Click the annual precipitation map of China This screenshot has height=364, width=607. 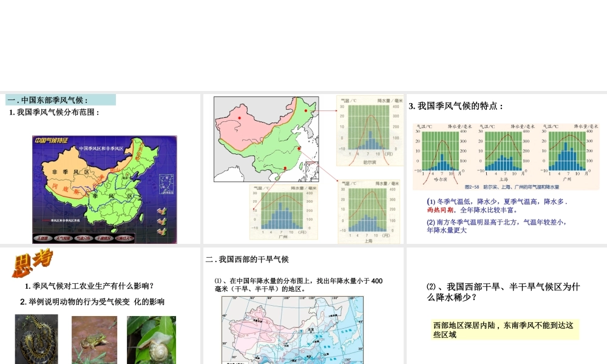click(293, 330)
